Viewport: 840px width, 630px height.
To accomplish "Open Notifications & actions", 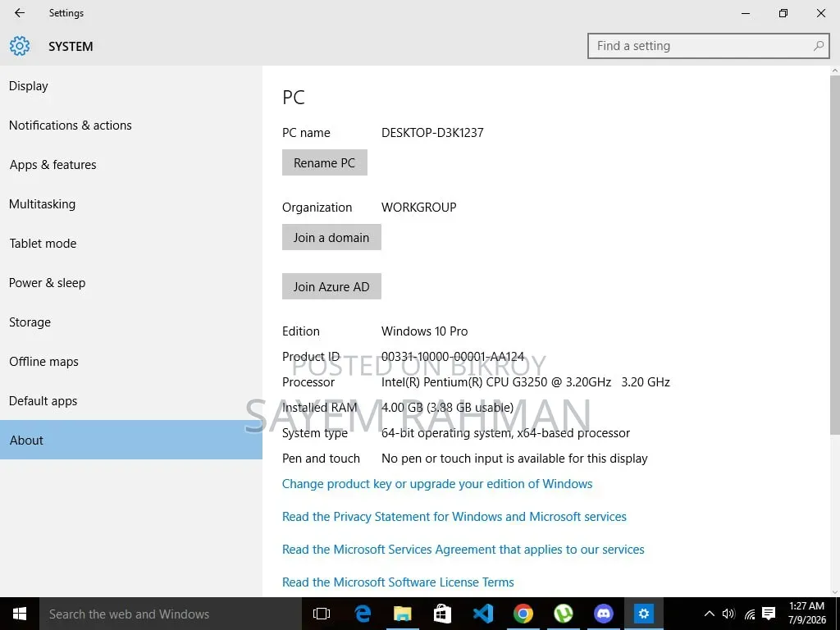I will pyautogui.click(x=131, y=126).
